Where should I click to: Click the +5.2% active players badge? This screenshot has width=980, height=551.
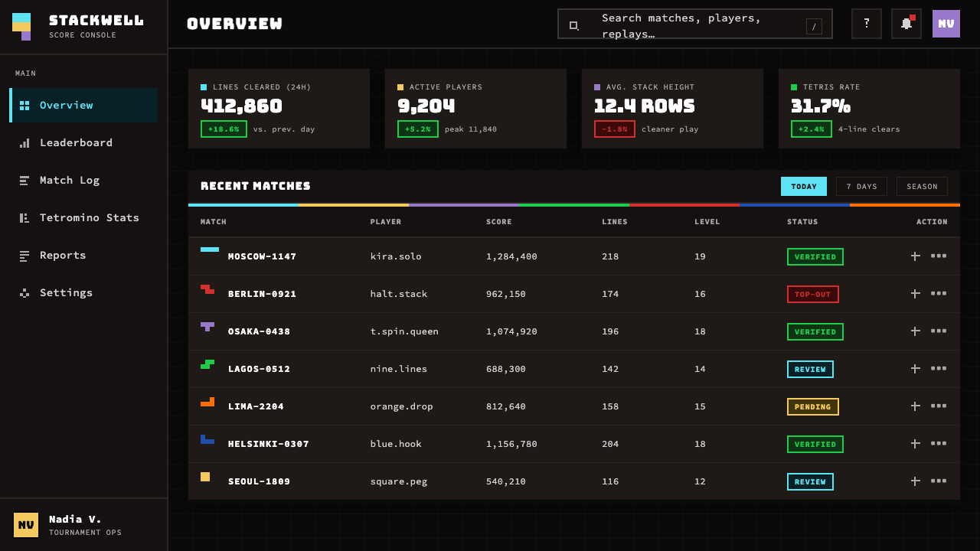click(418, 129)
